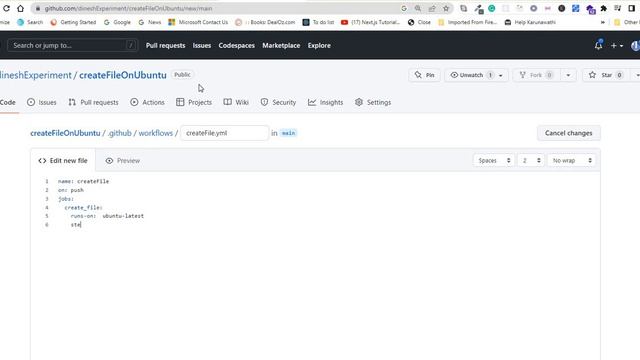This screenshot has width=640, height=360.
Task: Pin the repository with the Pin button
Action: click(424, 75)
